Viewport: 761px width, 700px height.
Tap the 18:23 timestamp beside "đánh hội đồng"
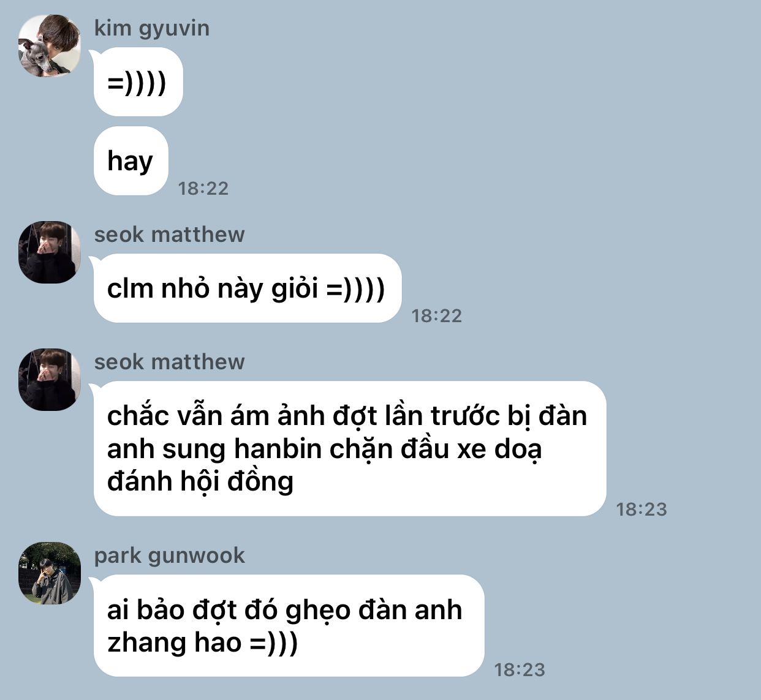click(x=642, y=510)
